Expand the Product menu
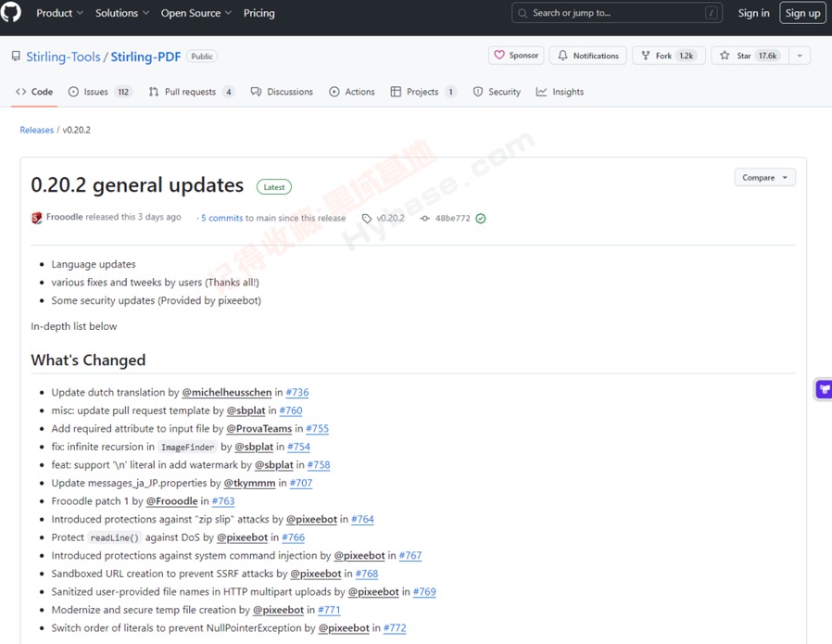Image resolution: width=832 pixels, height=644 pixels. click(59, 13)
